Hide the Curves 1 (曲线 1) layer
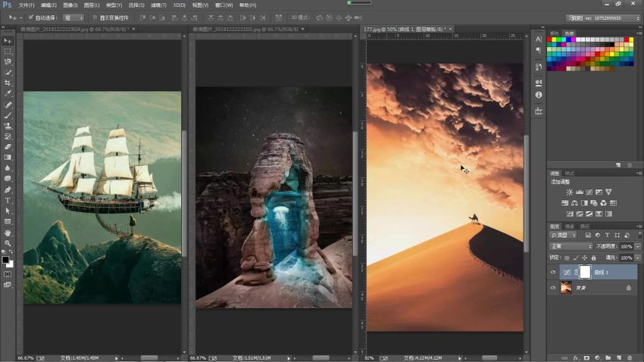The height and width of the screenshot is (362, 644). point(553,272)
